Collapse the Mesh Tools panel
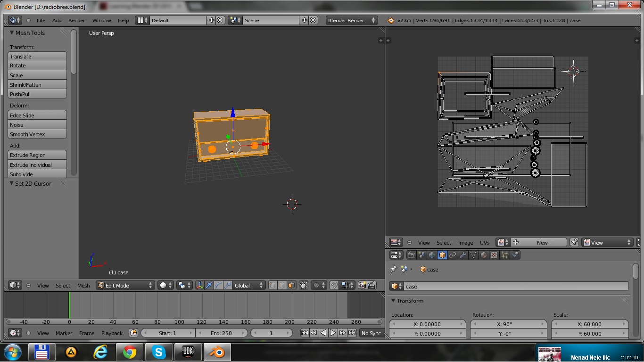This screenshot has width=644, height=362. (12, 33)
